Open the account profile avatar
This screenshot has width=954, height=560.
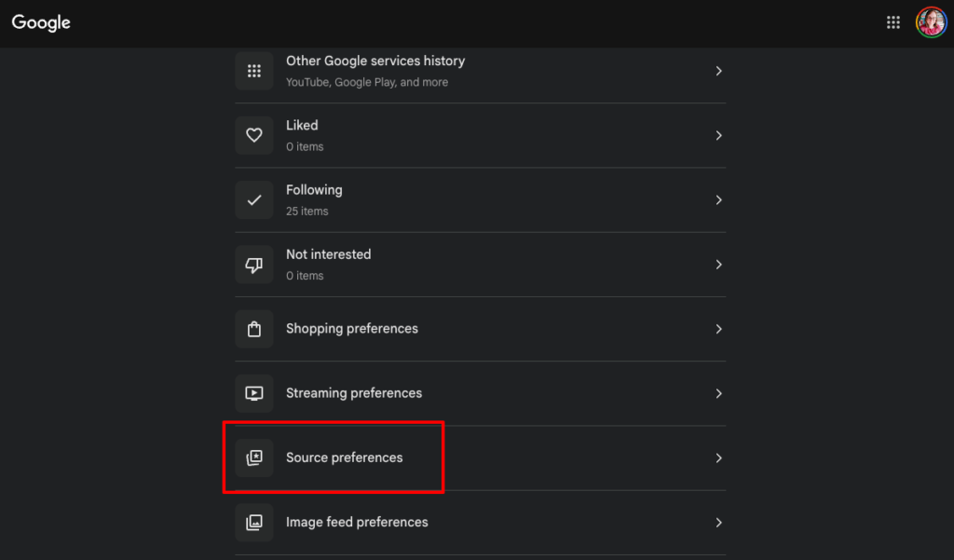931,22
